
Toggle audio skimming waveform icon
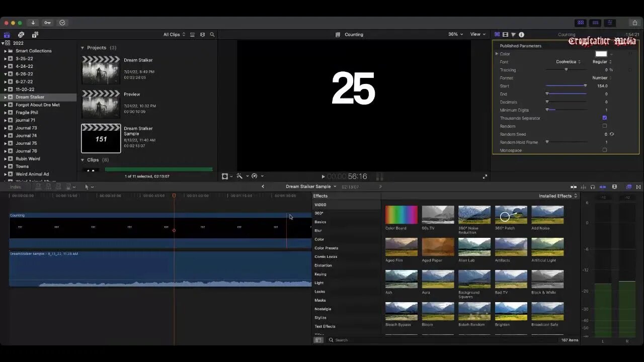(583, 187)
